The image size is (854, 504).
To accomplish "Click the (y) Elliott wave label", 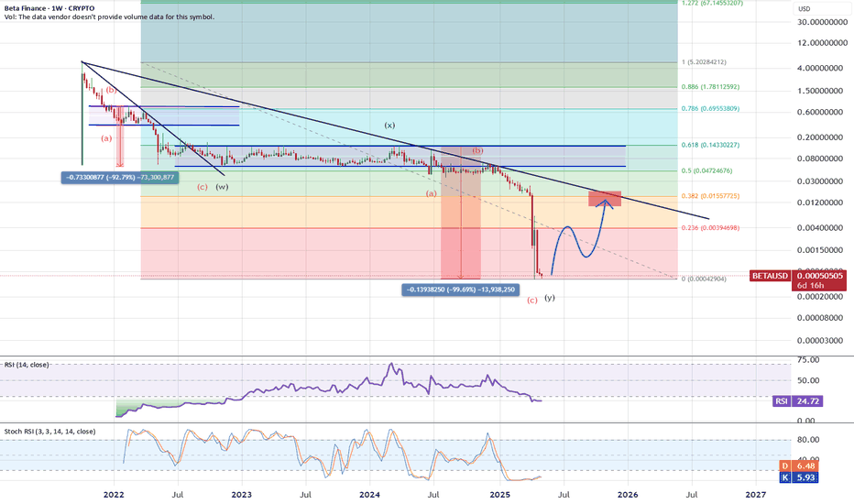I will click(550, 298).
